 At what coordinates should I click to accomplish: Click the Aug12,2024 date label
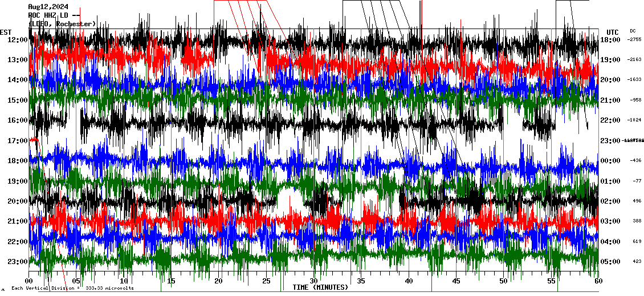[48, 7]
